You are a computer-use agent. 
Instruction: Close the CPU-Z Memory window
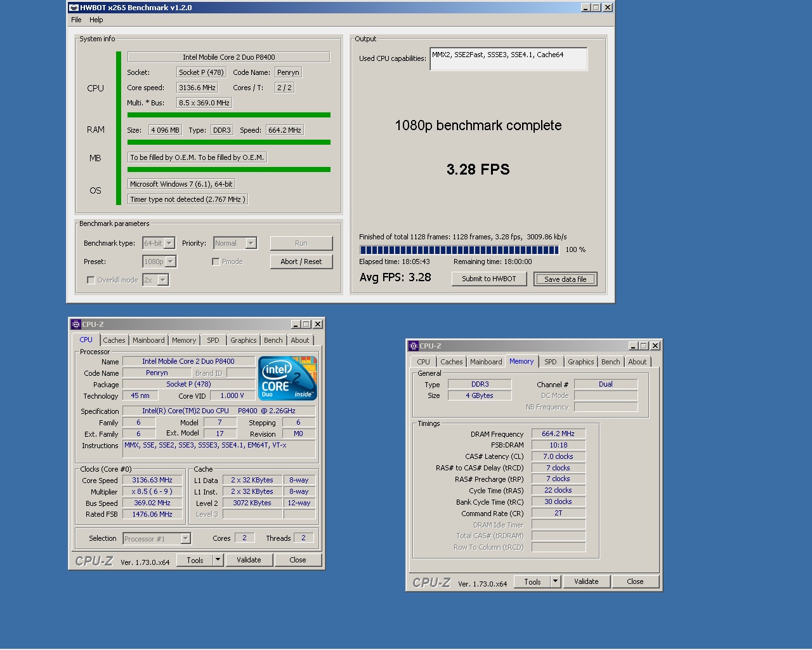click(x=655, y=346)
